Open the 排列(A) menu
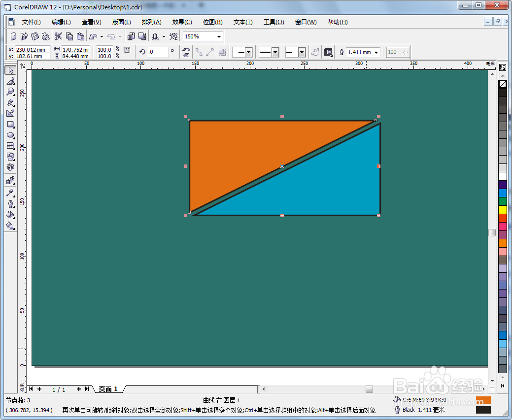Viewport: 512px width, 420px height. point(151,22)
